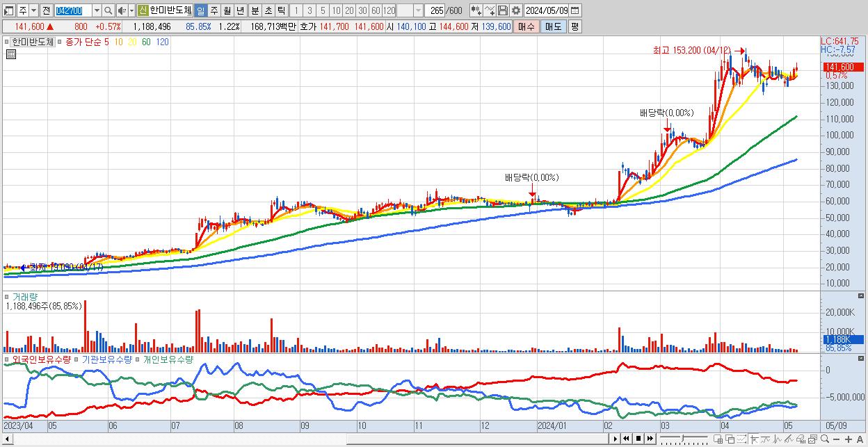Select the 주 (weekly) period toggle
This screenshot has height=447, width=868.
click(214, 10)
